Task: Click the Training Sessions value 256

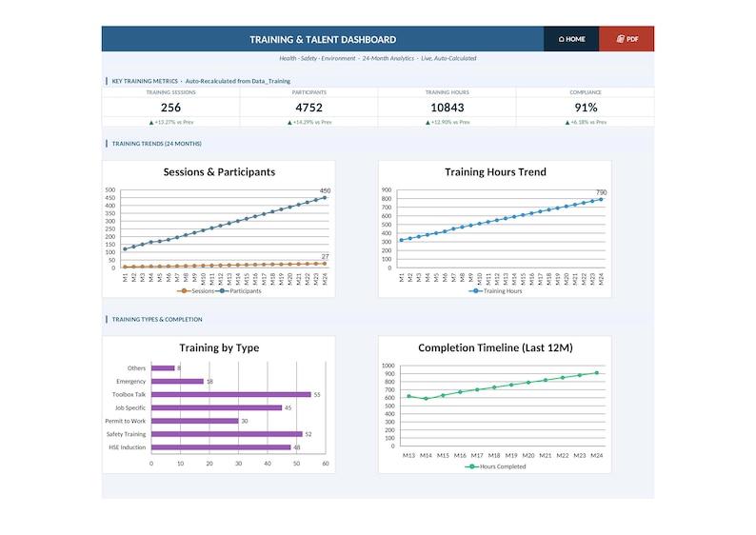Action: 170,108
